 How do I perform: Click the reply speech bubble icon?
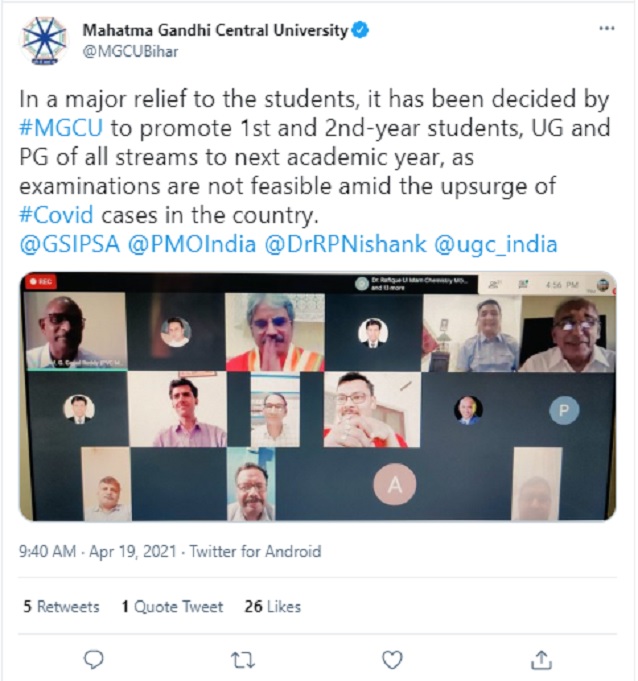point(95,659)
